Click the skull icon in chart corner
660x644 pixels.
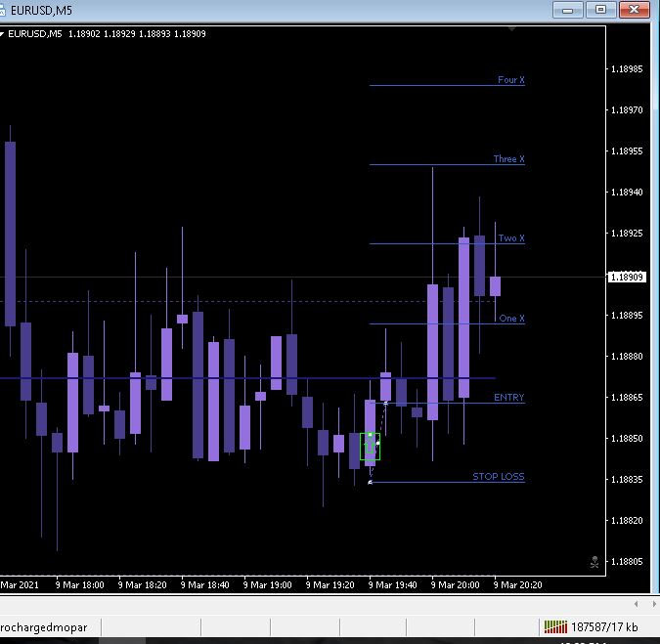594,562
